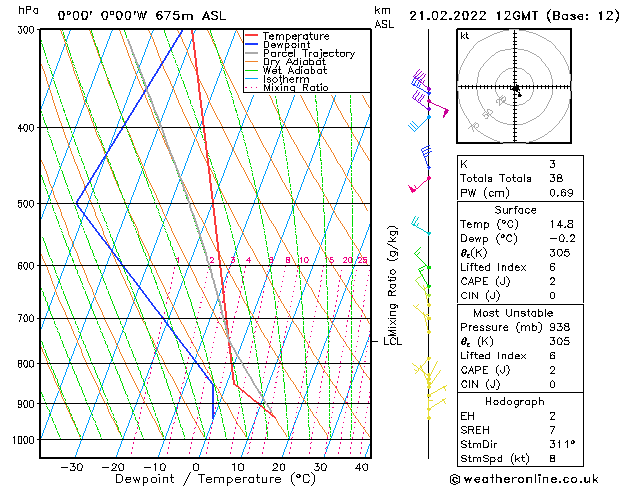Click the 500 hPa axis label
This screenshot has width=629, height=486.
coord(26,204)
